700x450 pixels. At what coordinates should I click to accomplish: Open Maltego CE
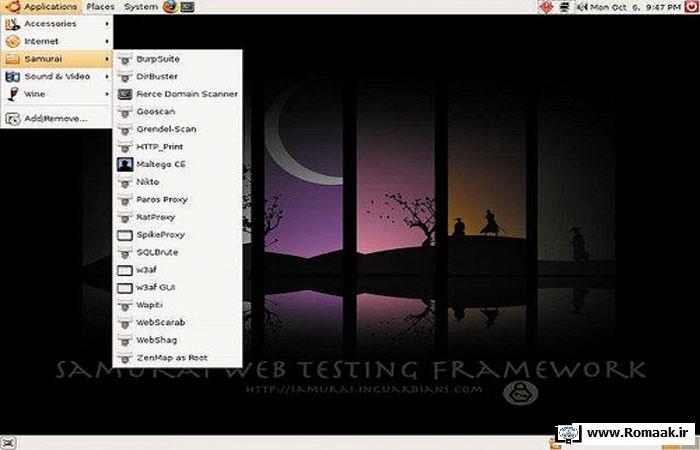(x=178, y=164)
